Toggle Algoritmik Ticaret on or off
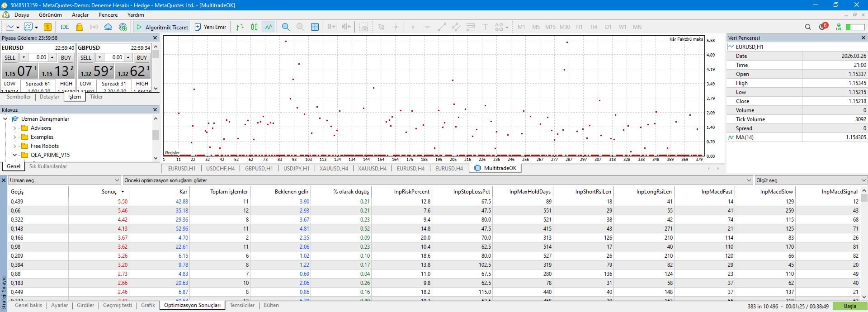 click(162, 27)
